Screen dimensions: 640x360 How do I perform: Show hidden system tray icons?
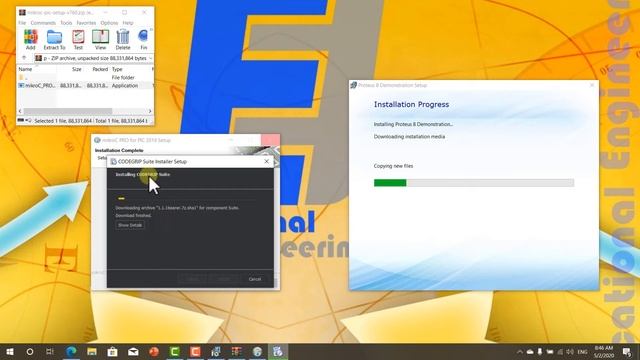click(x=520, y=352)
